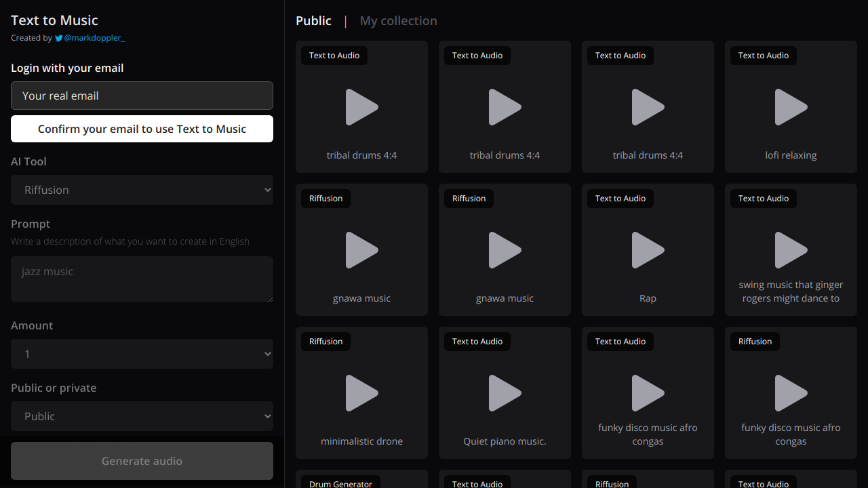Click the Text to Audio badge on lofi relaxing
868x488 pixels.
click(764, 56)
